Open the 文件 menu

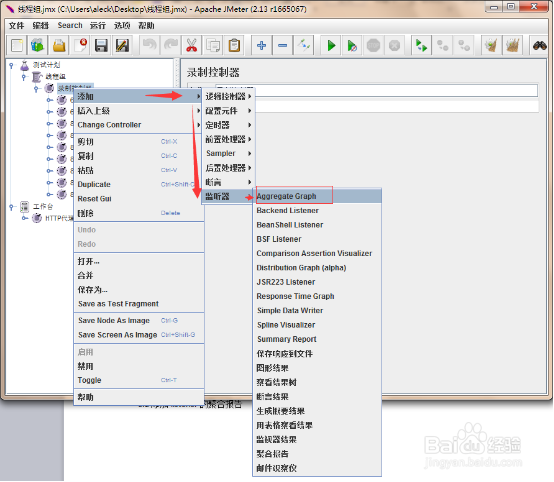16,25
